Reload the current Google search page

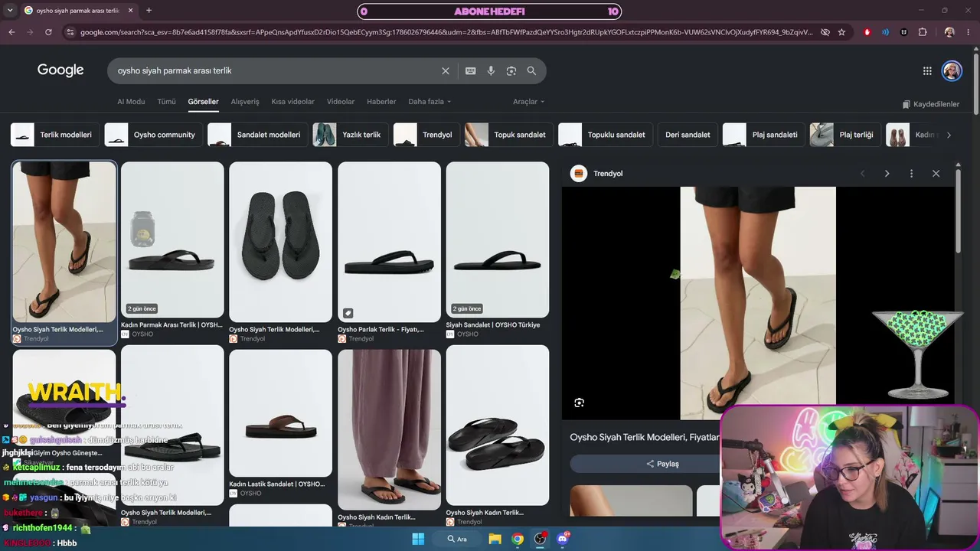(x=48, y=32)
